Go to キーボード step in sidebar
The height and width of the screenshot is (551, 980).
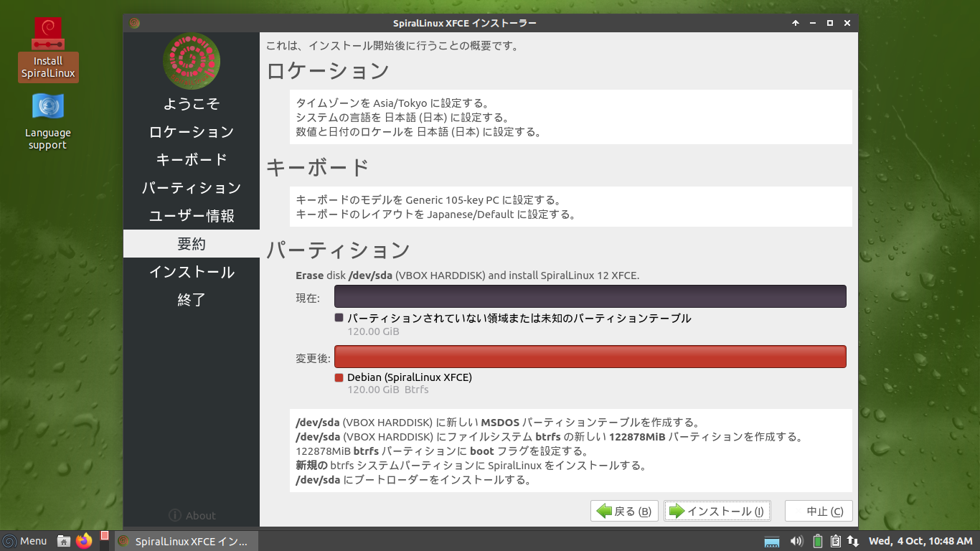[x=192, y=160]
